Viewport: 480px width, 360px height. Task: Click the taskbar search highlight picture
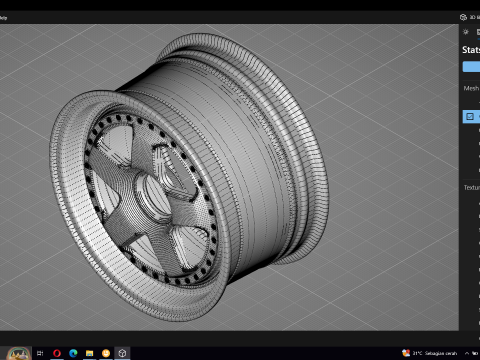19,353
